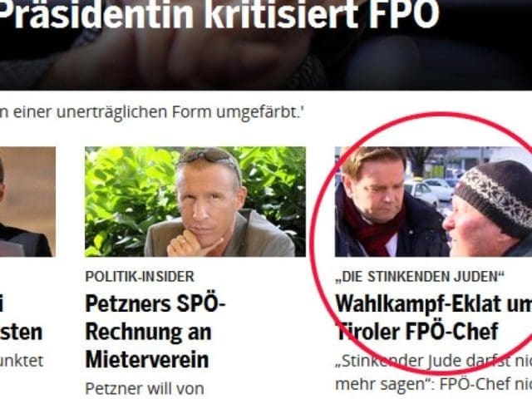Open the partially visible left article thumbnail

27,201
